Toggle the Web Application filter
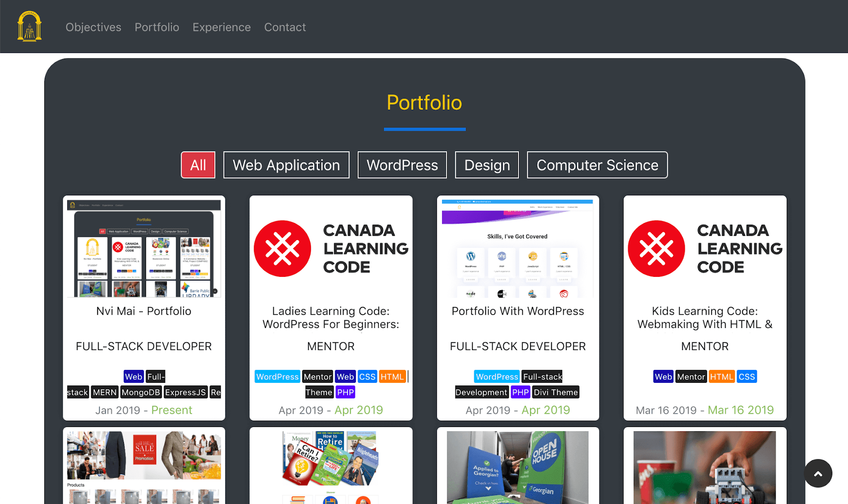The height and width of the screenshot is (504, 848). [286, 164]
